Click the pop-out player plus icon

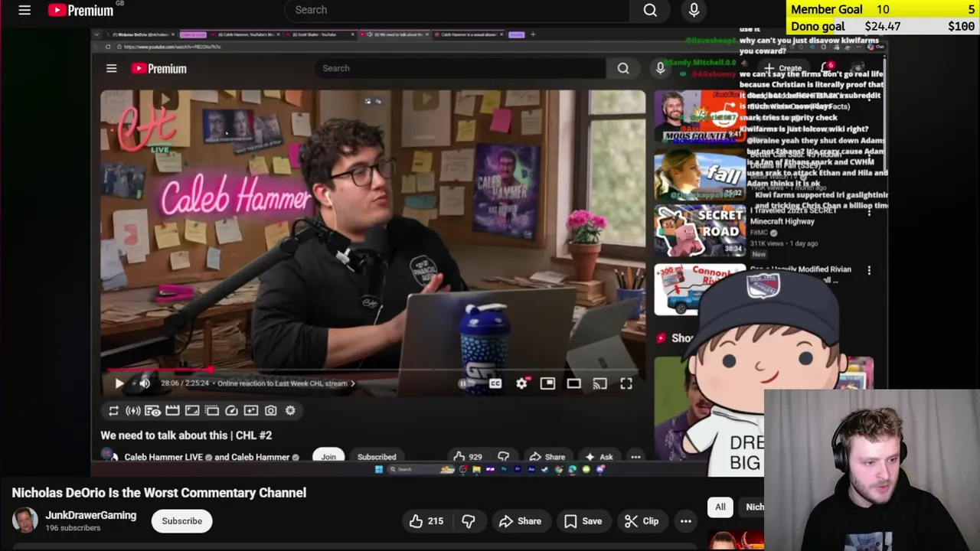[x=251, y=411]
